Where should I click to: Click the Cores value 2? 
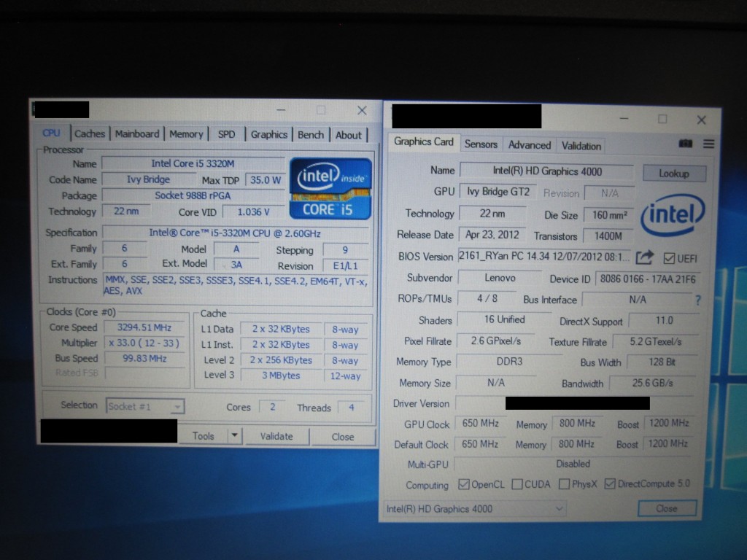click(x=273, y=407)
